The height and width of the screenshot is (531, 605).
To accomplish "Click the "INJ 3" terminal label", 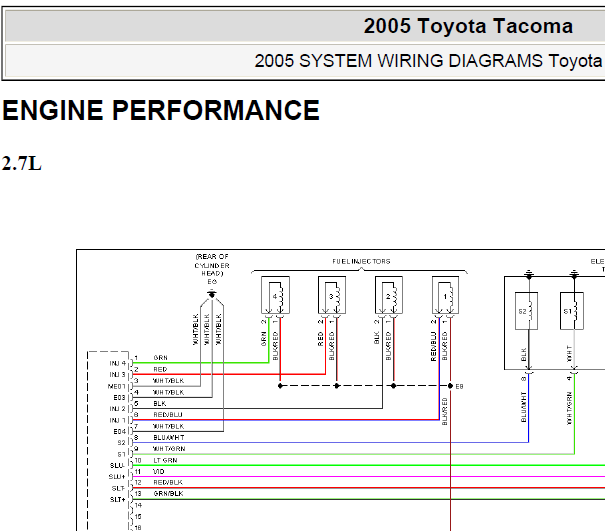I will tap(117, 375).
